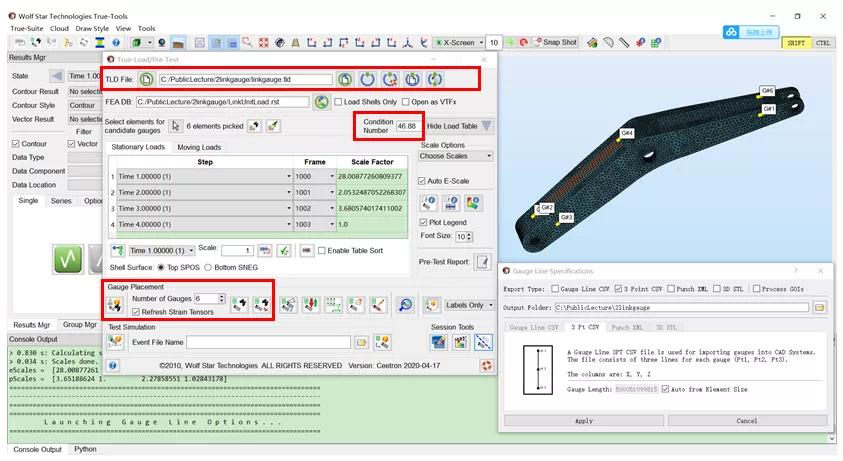
Task: Open Contour Style dropdown in Results Mgr
Action: coord(84,105)
